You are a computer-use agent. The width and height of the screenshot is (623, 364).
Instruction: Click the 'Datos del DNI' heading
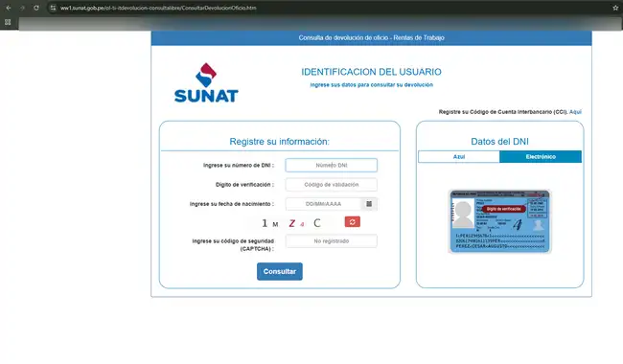(499, 142)
